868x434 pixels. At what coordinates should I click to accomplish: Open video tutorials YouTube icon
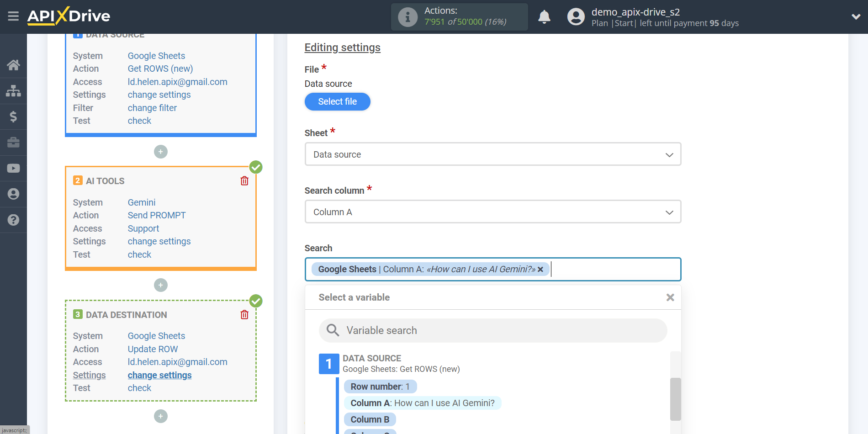click(13, 168)
